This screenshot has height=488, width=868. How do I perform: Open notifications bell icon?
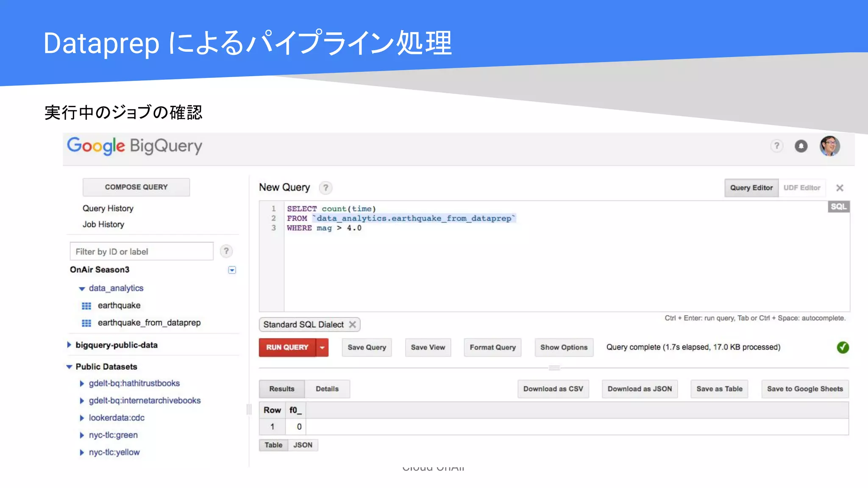coord(801,146)
